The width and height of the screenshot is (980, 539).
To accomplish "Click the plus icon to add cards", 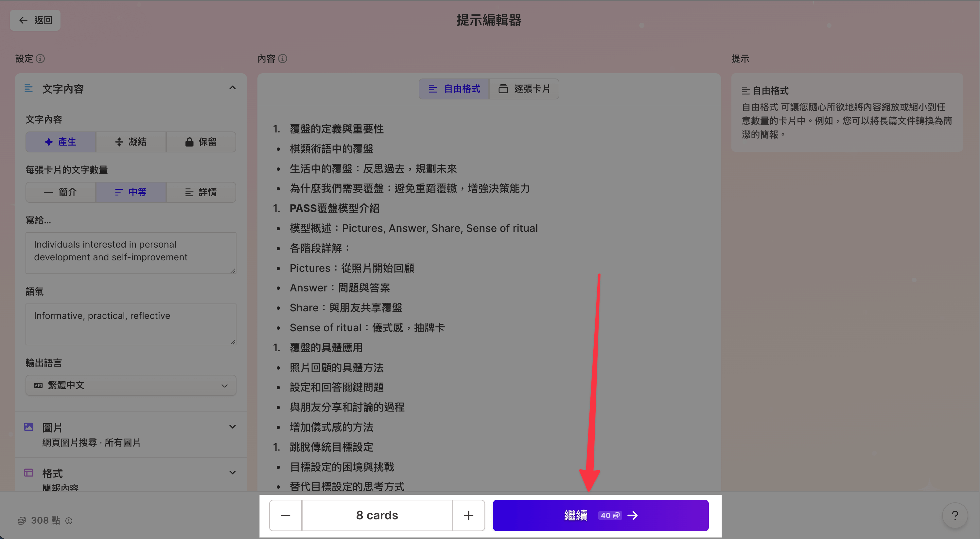I will tap(468, 515).
